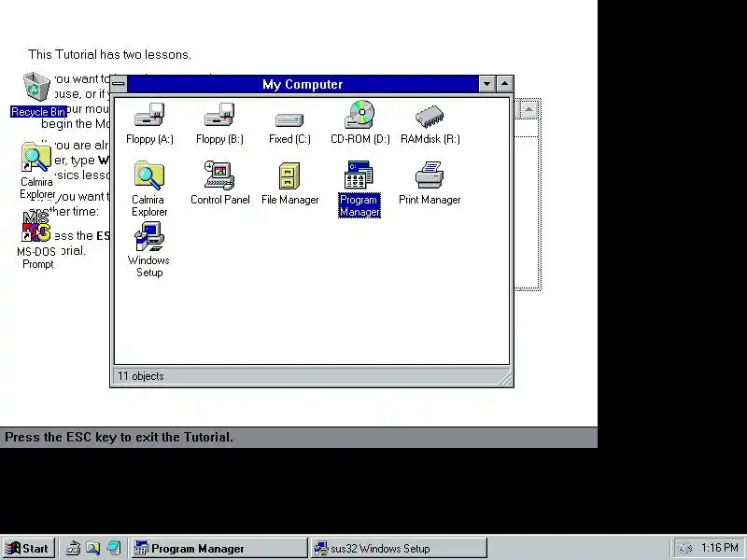Select the Windows Setup icon
The image size is (747, 560).
(x=149, y=249)
